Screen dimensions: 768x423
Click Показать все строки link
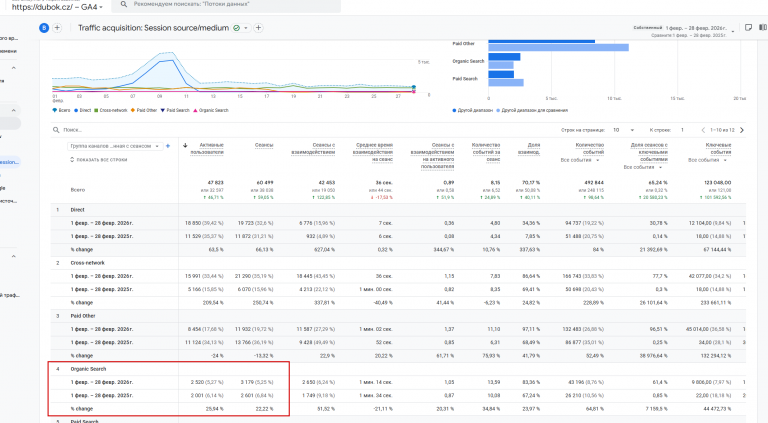(x=100, y=159)
